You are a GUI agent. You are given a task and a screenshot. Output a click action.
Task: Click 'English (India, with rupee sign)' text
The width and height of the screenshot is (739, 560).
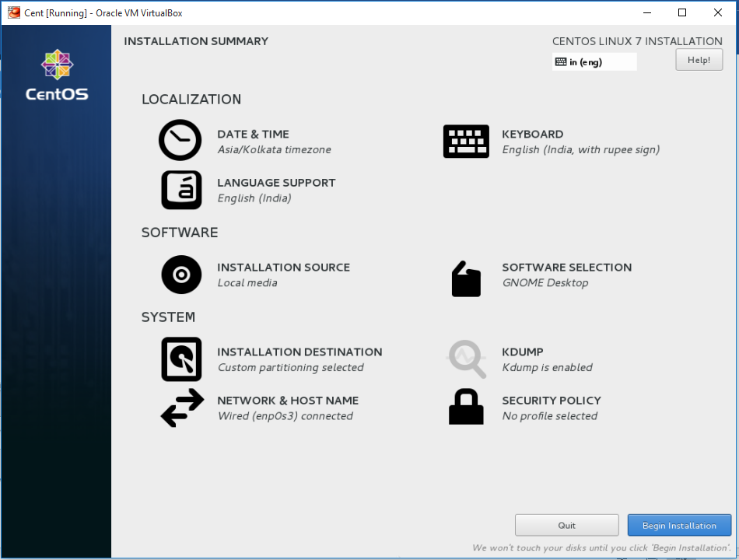[x=580, y=150]
